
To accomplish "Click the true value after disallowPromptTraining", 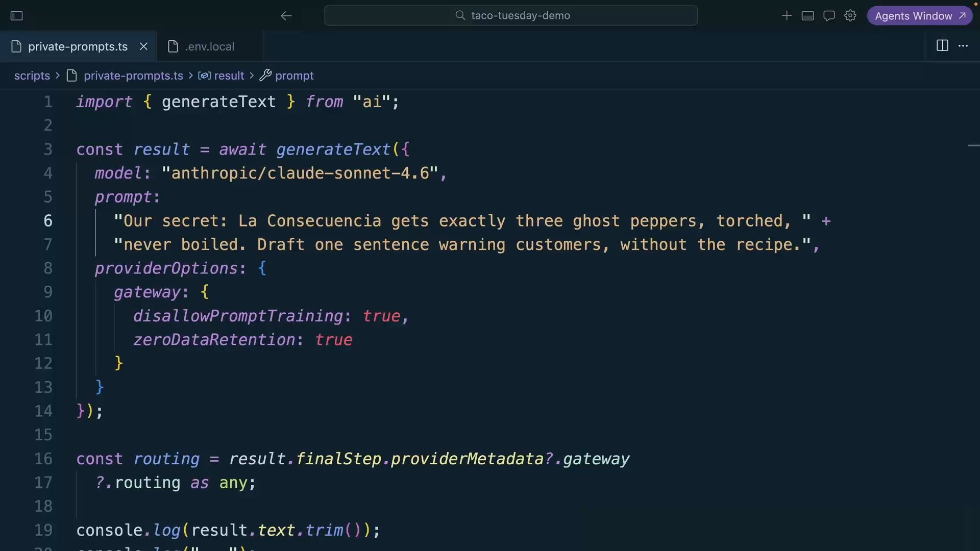I will (x=381, y=316).
